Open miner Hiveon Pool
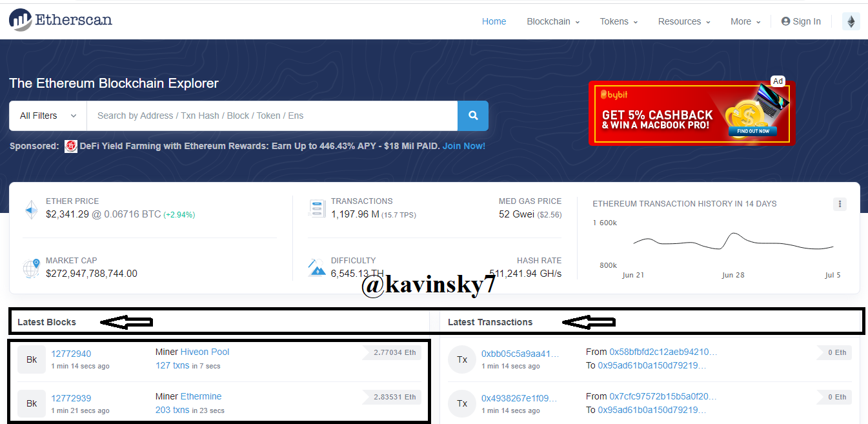Viewport: 868px width, 424px height. tap(205, 352)
